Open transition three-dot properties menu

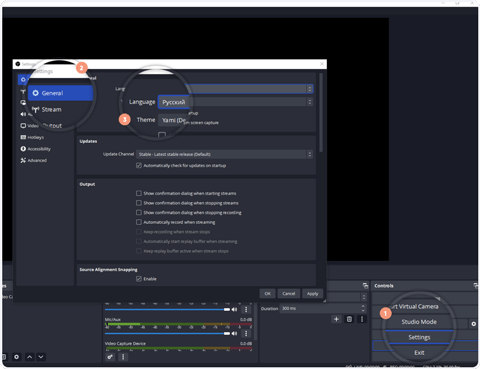[x=362, y=319]
